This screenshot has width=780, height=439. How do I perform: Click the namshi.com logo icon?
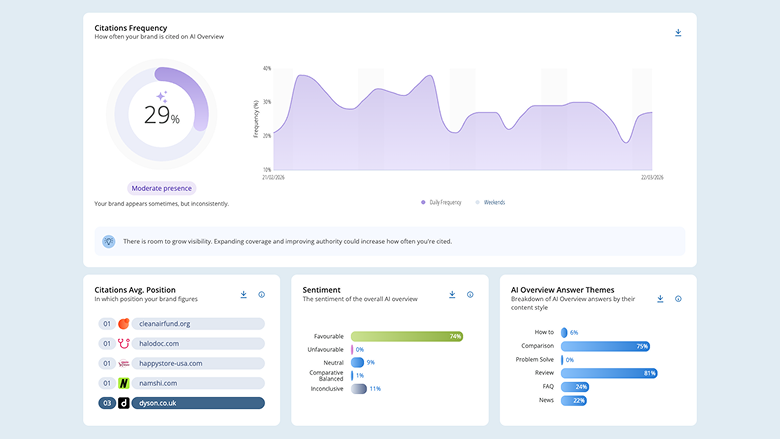[x=124, y=383]
